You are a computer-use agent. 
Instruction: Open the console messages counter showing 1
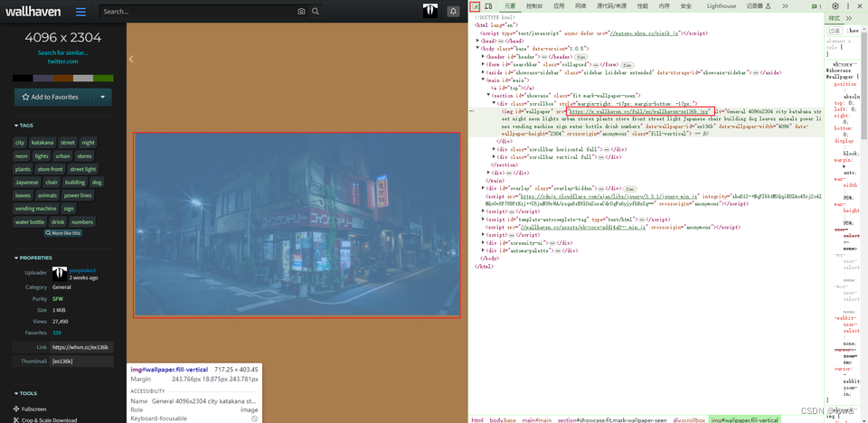[x=816, y=6]
